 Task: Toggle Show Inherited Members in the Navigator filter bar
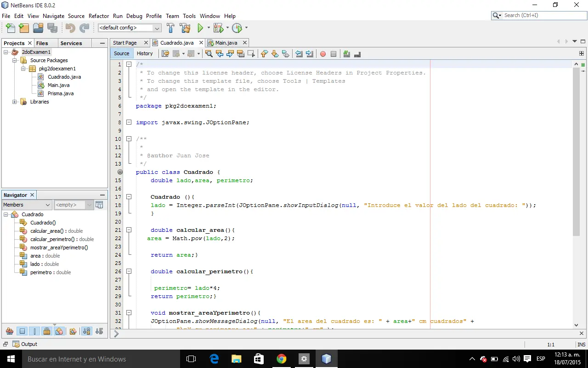pos(9,331)
